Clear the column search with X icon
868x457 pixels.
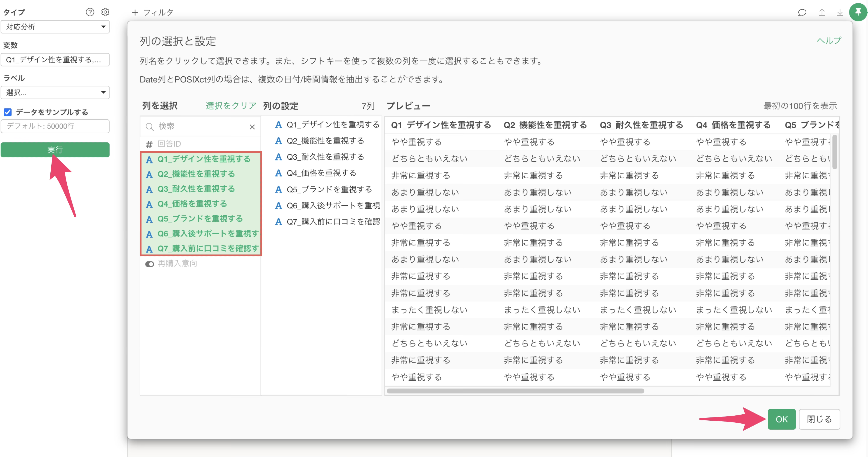(252, 127)
